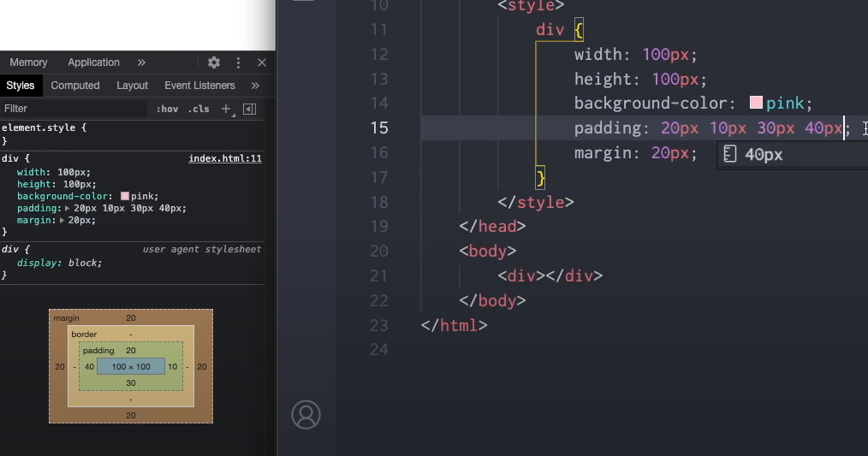
Task: Click padding top value 20 in box model
Action: (131, 350)
